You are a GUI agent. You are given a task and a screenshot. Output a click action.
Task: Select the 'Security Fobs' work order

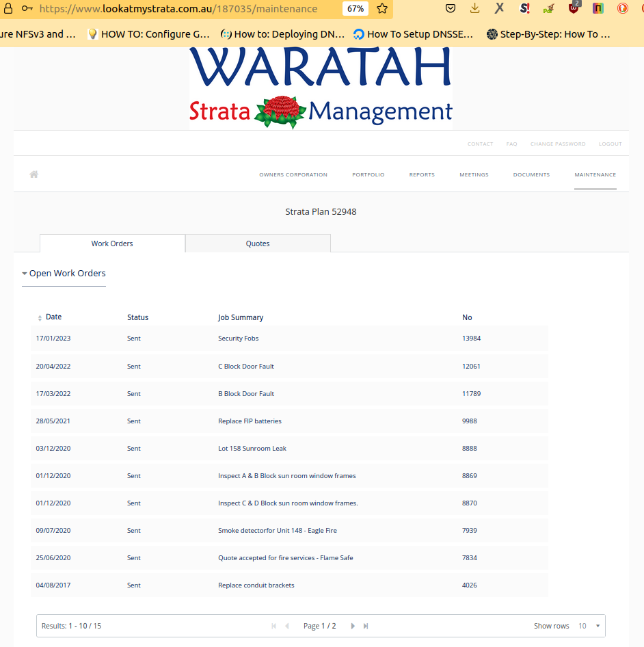coord(289,339)
